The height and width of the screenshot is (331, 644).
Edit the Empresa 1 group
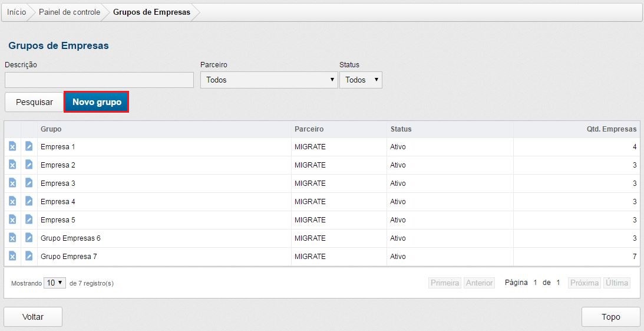[29, 146]
